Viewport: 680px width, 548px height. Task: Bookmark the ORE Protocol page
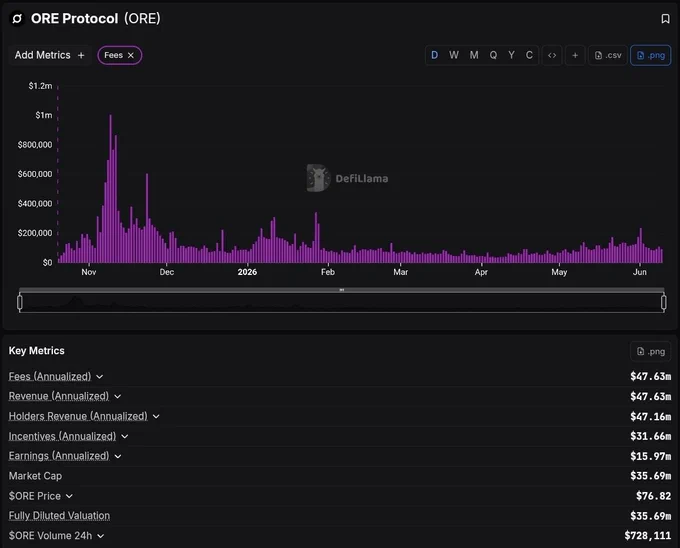[x=665, y=19]
